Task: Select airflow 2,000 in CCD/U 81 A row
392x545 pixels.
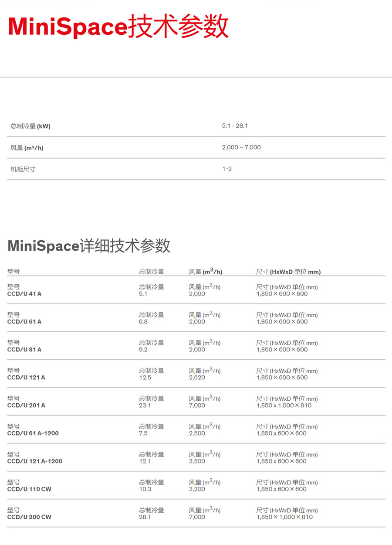Action: click(197, 350)
